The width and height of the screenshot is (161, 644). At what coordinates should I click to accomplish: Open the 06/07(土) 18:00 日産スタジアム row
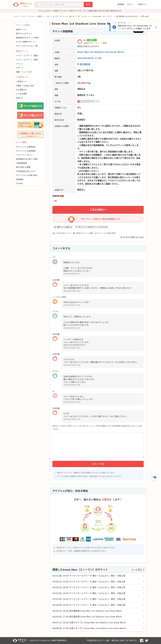[x=98, y=623]
